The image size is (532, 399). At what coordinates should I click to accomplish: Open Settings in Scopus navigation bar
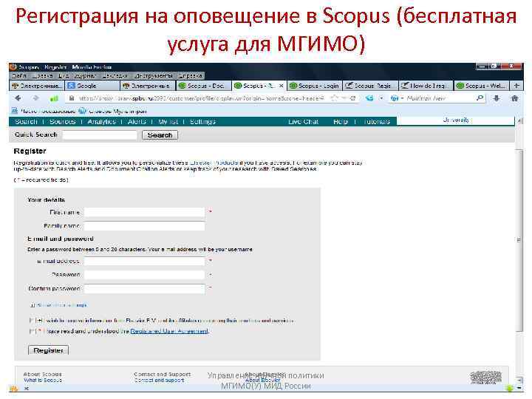202,121
